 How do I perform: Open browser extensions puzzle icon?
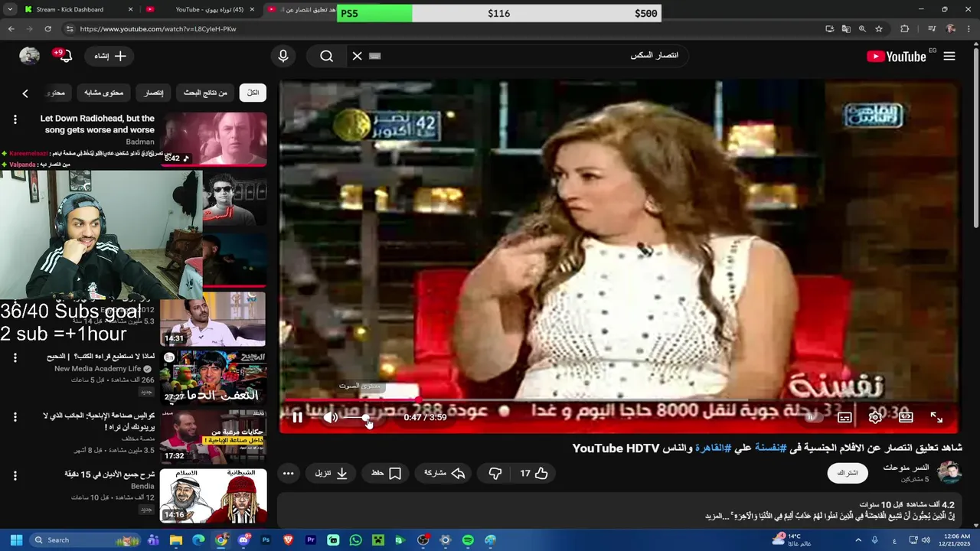pos(904,28)
